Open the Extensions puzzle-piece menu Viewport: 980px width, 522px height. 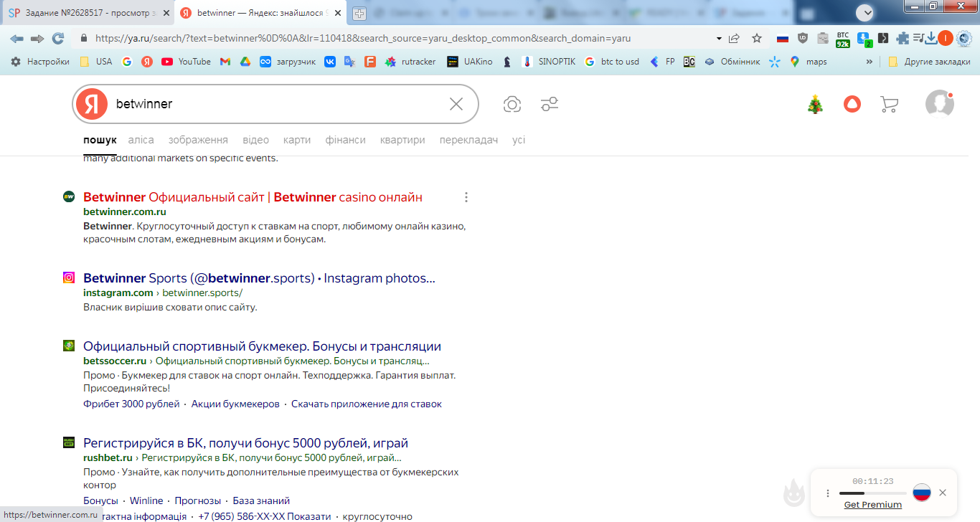[x=903, y=39]
